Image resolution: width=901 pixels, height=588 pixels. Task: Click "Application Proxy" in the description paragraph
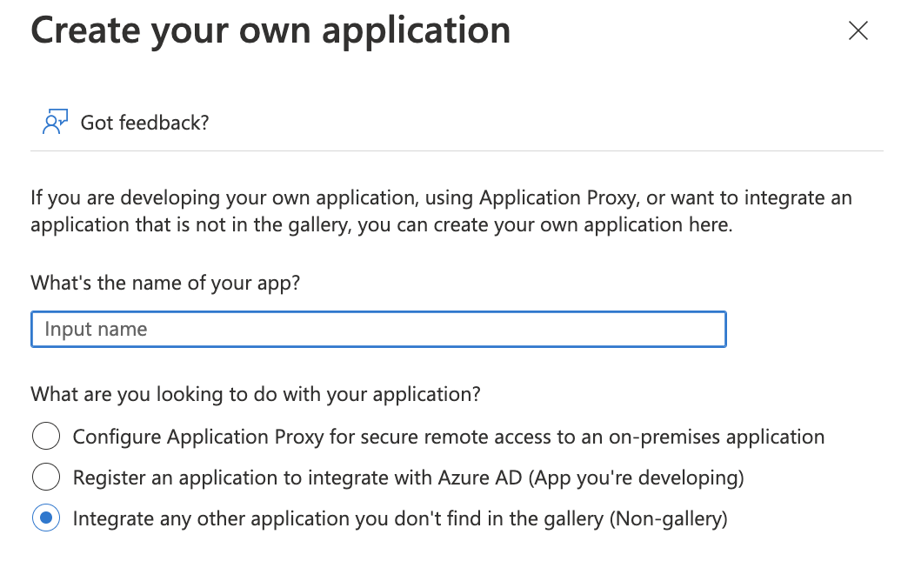click(x=554, y=198)
